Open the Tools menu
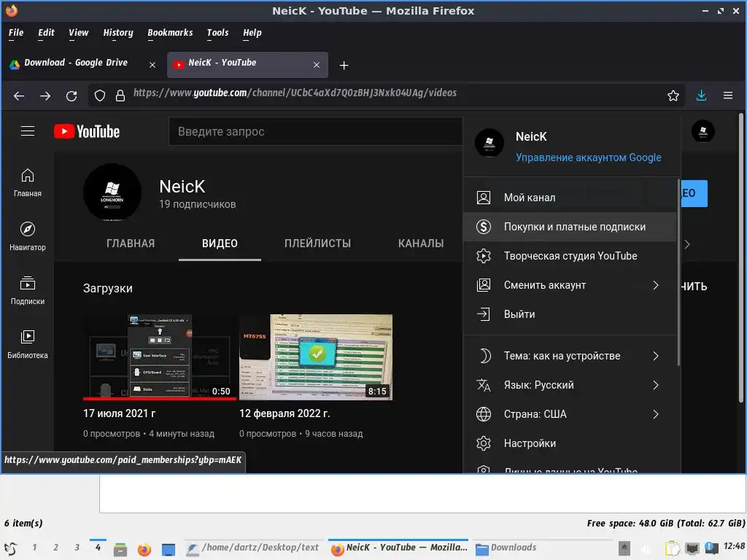The width and height of the screenshot is (747, 560). pyautogui.click(x=217, y=33)
